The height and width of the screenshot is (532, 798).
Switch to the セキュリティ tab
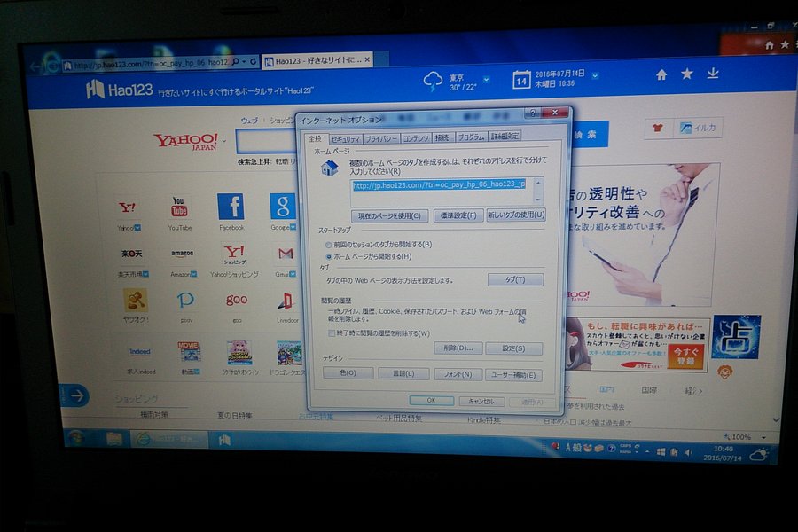point(346,139)
